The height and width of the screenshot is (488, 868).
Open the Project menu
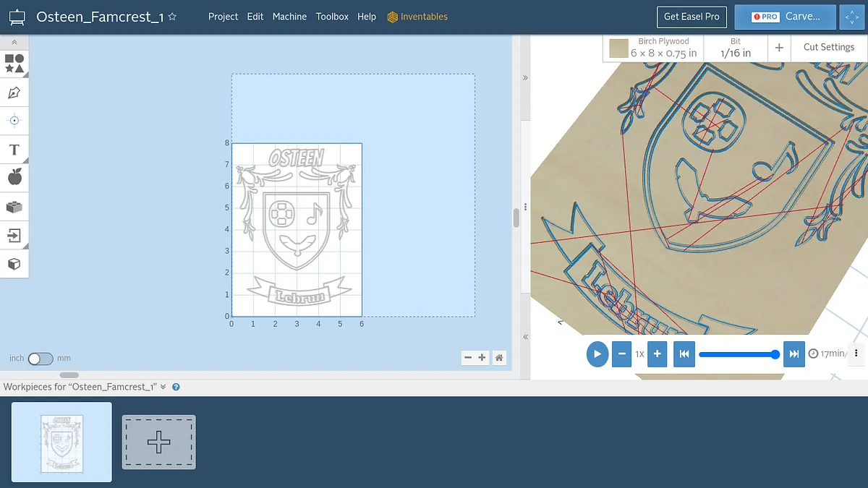(x=223, y=17)
